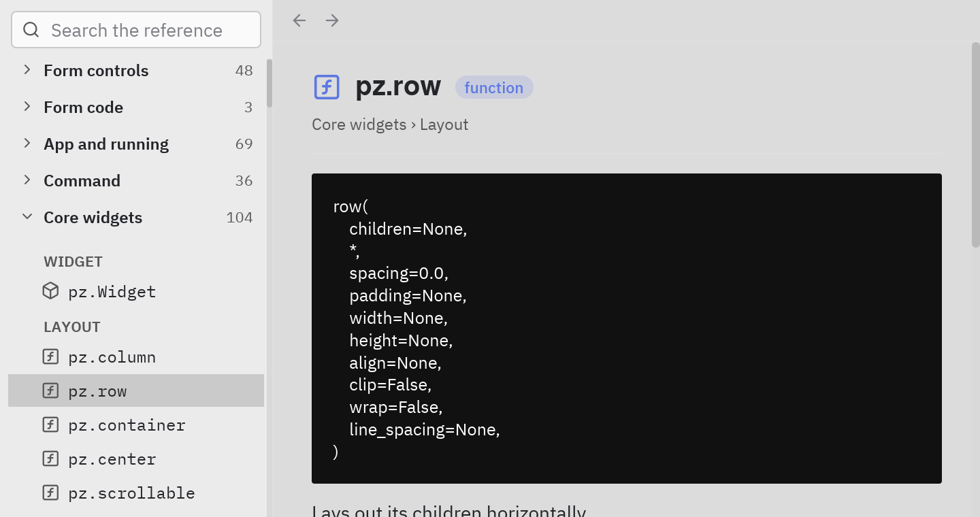Open the pz.column reference page
This screenshot has width=980, height=517.
(x=136, y=356)
